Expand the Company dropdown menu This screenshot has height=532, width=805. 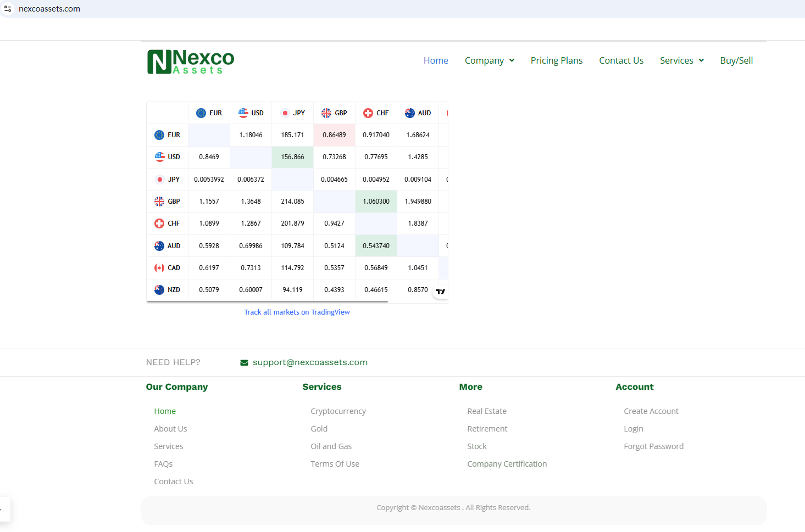point(489,60)
